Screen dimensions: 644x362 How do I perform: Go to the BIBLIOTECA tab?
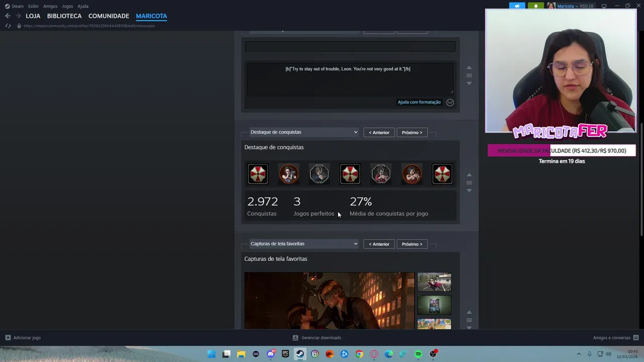64,16
